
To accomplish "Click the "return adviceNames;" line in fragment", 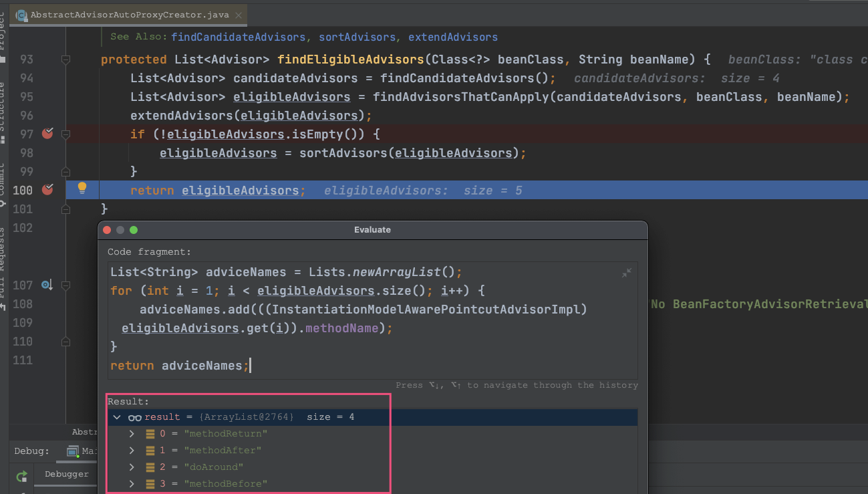I will coord(180,366).
